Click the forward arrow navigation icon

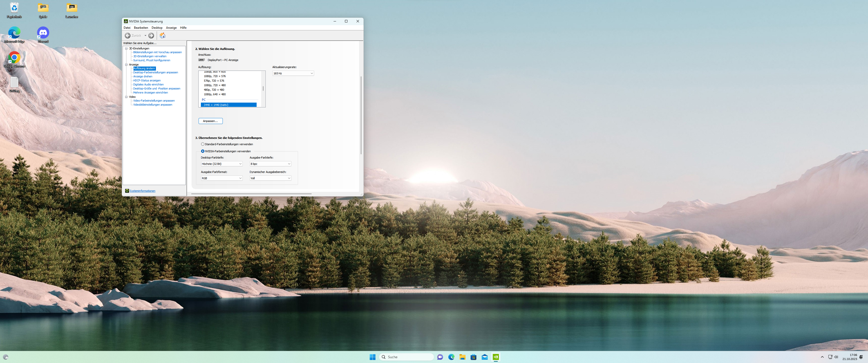click(x=151, y=35)
